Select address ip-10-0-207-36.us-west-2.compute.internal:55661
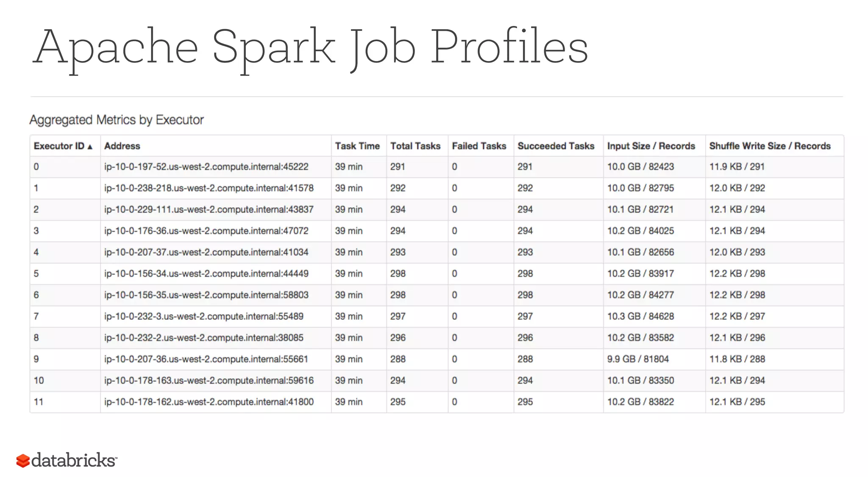 pyautogui.click(x=206, y=359)
